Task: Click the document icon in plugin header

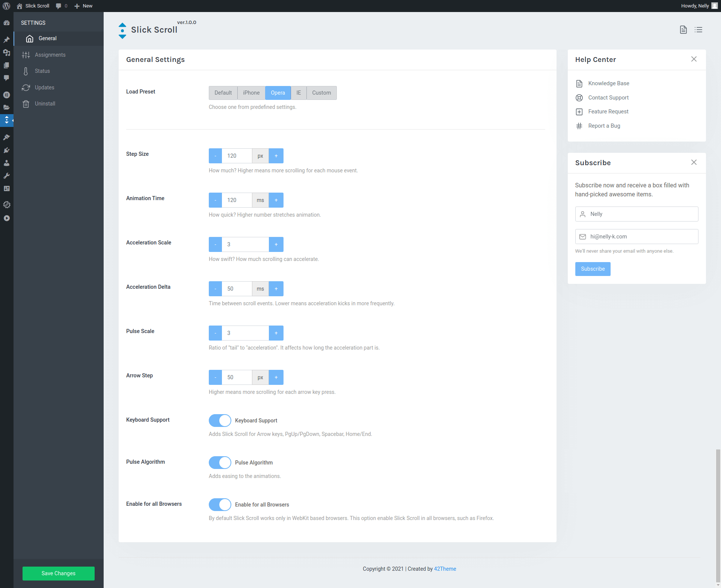Action: [683, 30]
